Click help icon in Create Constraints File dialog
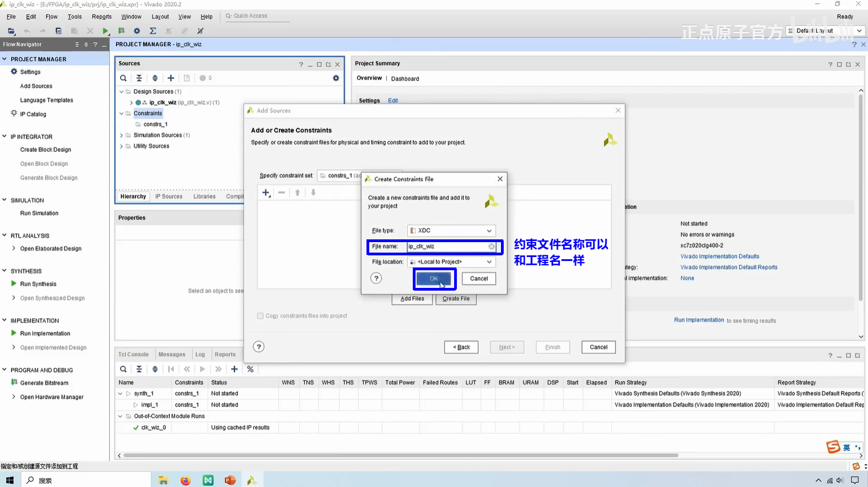 (x=376, y=278)
